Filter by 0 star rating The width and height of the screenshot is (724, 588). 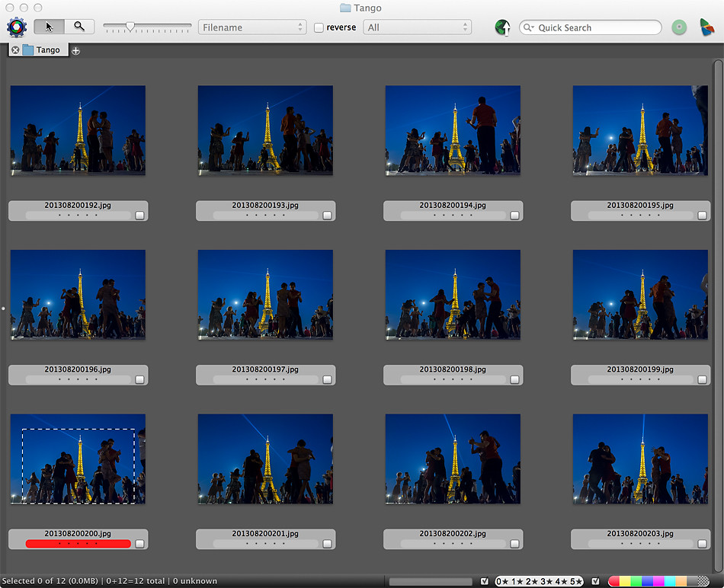point(502,582)
